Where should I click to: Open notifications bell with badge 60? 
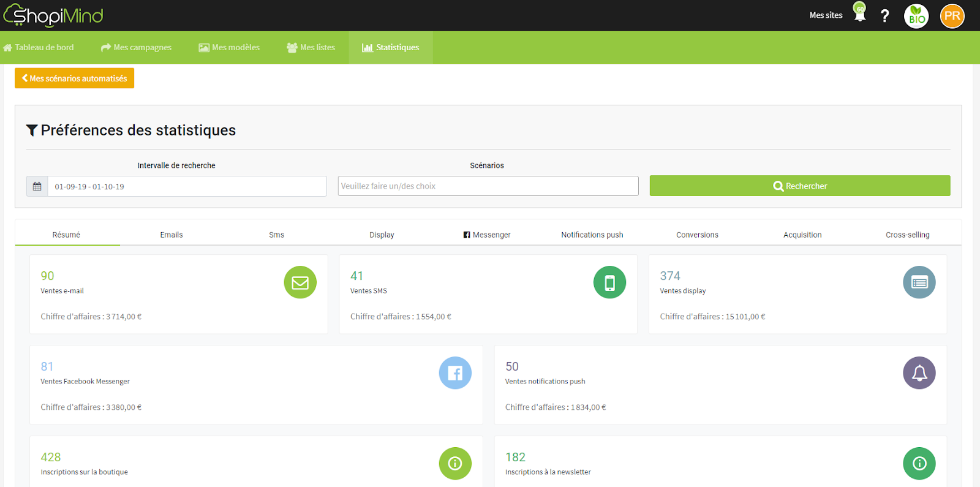860,12
